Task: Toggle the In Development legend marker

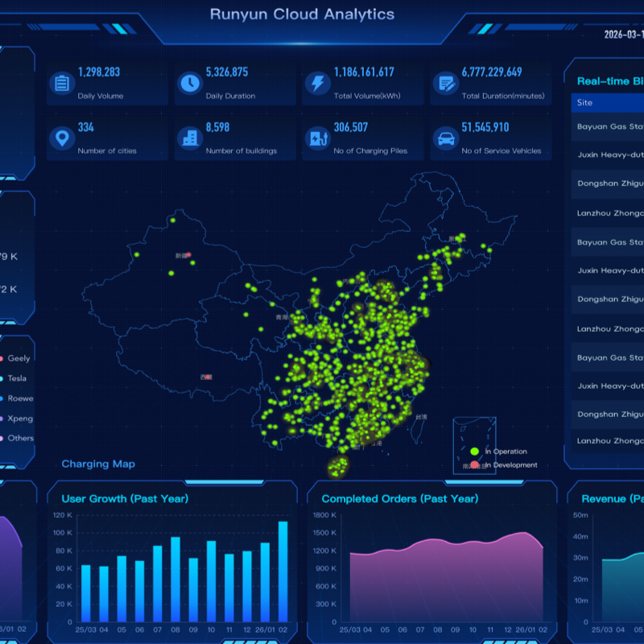Action: (x=477, y=465)
